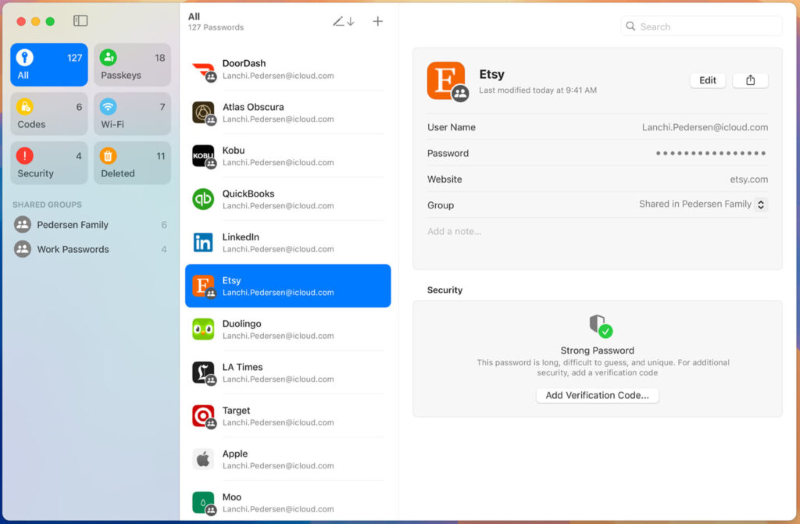Select the Apple entry name

click(235, 454)
